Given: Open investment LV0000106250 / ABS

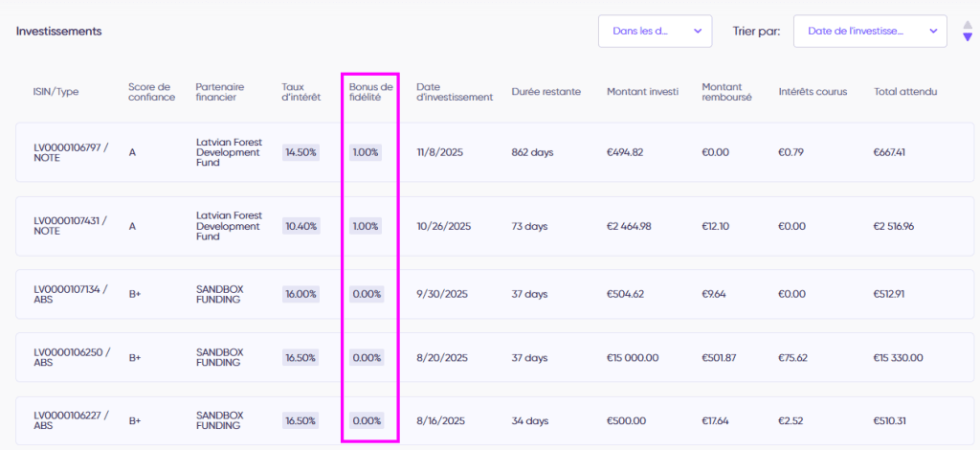Looking at the screenshot, I should click(72, 358).
